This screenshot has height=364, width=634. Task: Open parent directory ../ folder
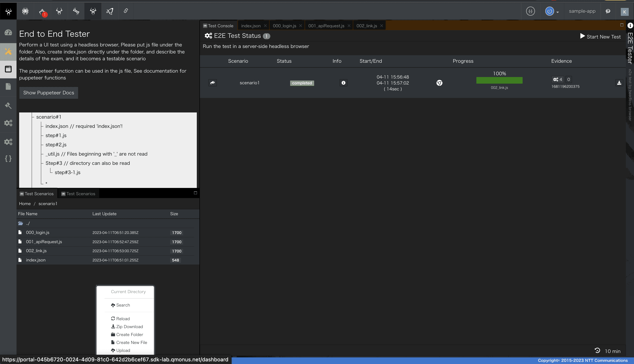(28, 223)
